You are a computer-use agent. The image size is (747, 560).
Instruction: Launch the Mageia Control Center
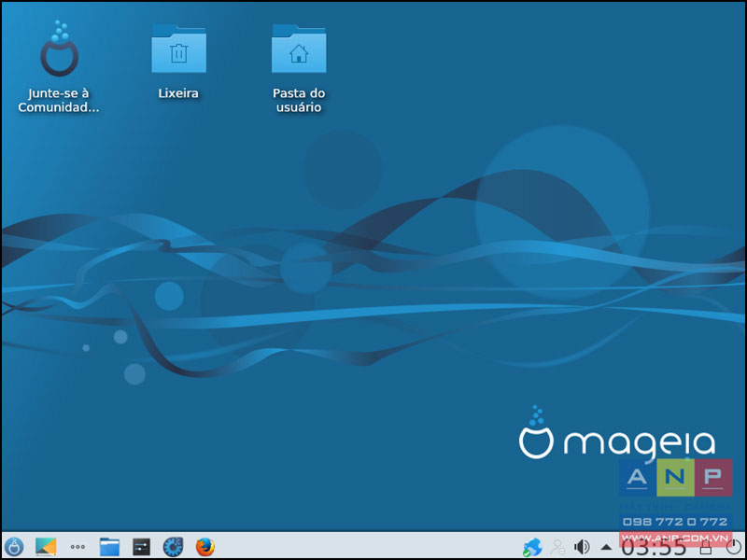(x=173, y=547)
